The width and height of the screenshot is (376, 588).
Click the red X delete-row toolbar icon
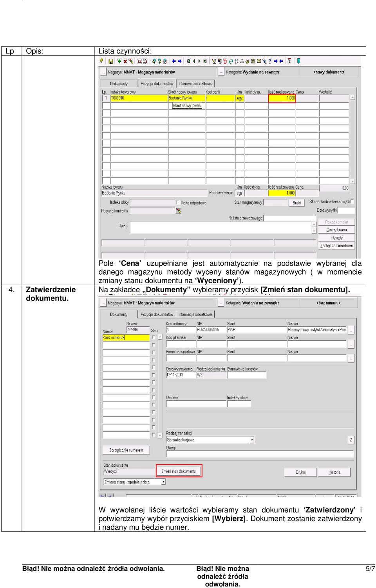coord(125,61)
